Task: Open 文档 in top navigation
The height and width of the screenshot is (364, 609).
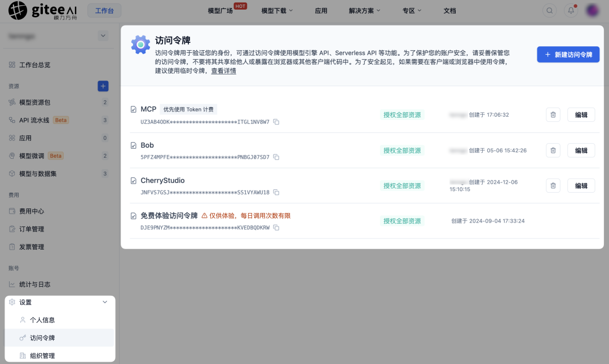Action: (450, 11)
